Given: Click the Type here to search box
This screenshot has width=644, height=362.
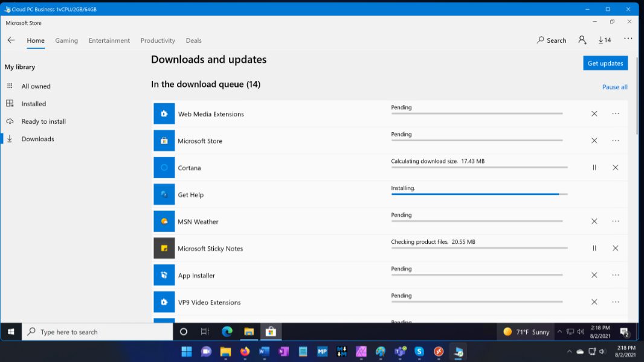Looking at the screenshot, I should click(x=98, y=332).
